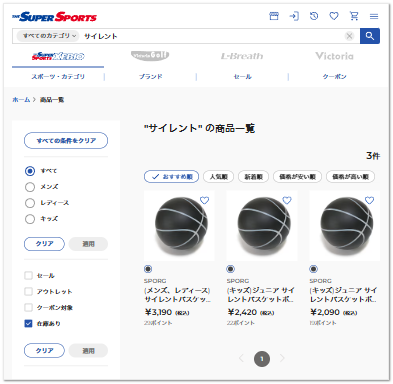Click クリア button under 在庫あり filter

[44, 351]
